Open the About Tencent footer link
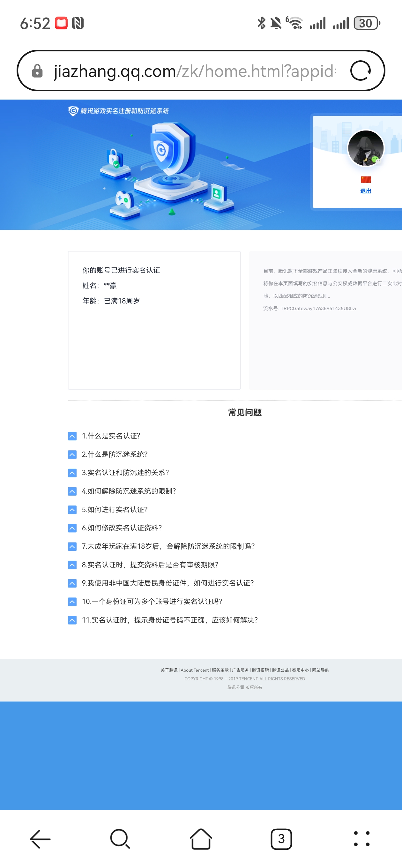This screenshot has width=402, height=868. 194,670
